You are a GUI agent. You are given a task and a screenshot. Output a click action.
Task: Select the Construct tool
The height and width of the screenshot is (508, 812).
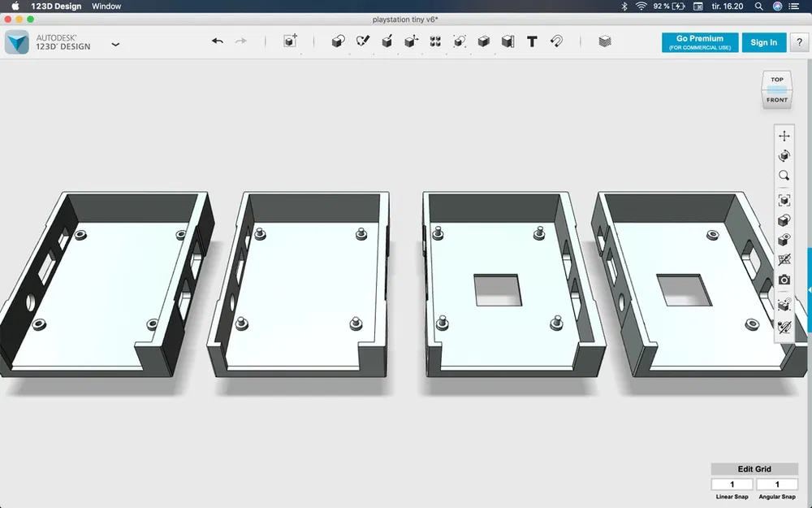coord(387,41)
